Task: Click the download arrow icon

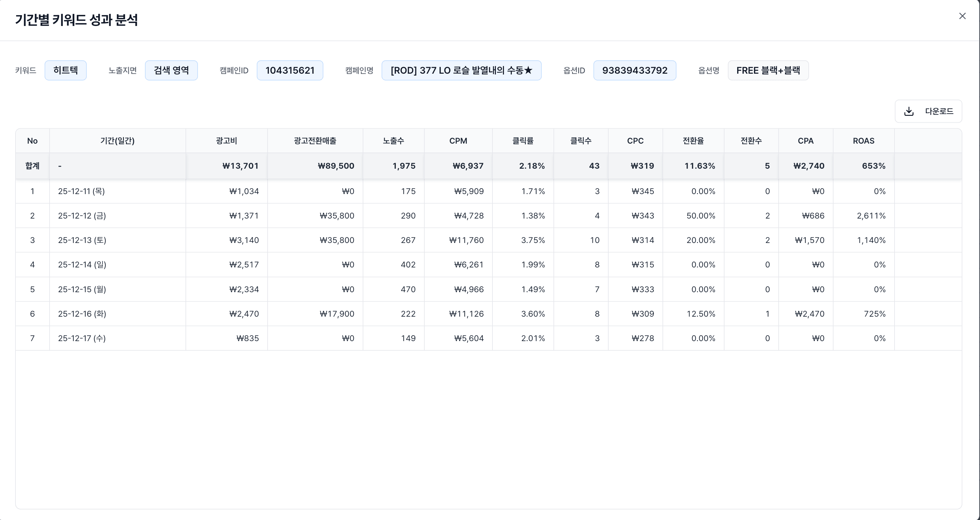Action: click(x=908, y=111)
